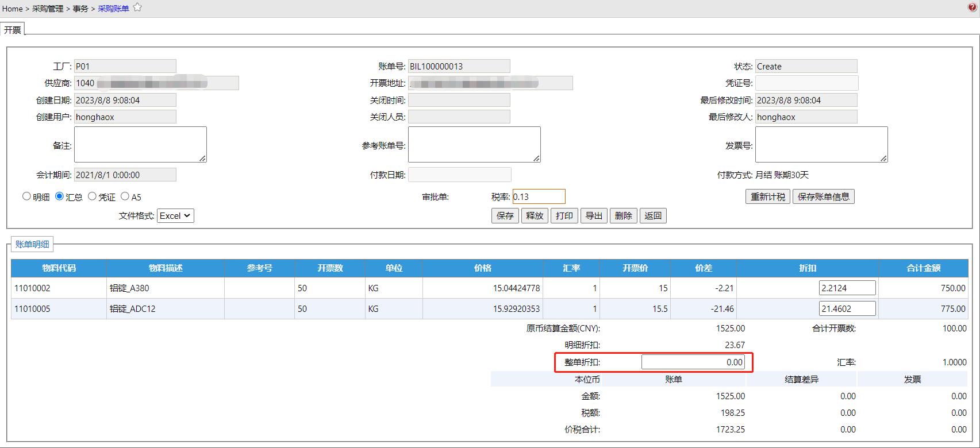
Task: Click the 采购账单 breadcrumb link
Action: 113,9
